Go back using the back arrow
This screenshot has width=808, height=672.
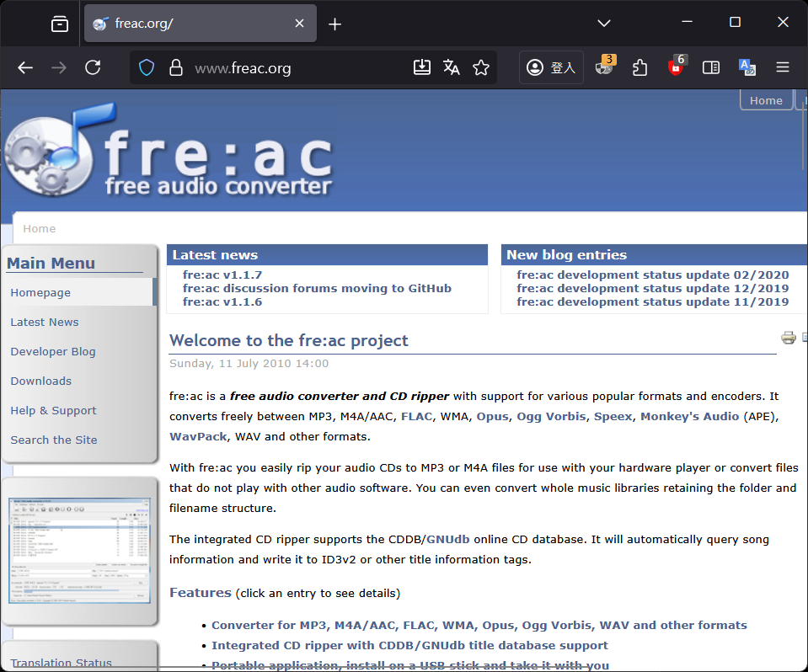click(25, 68)
